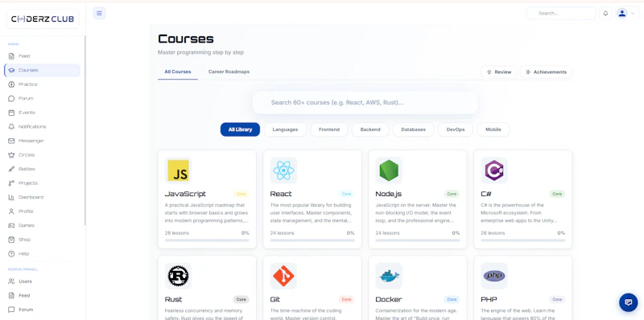This screenshot has width=644, height=320.
Task: Switch to the All Courses tab
Action: tap(178, 72)
